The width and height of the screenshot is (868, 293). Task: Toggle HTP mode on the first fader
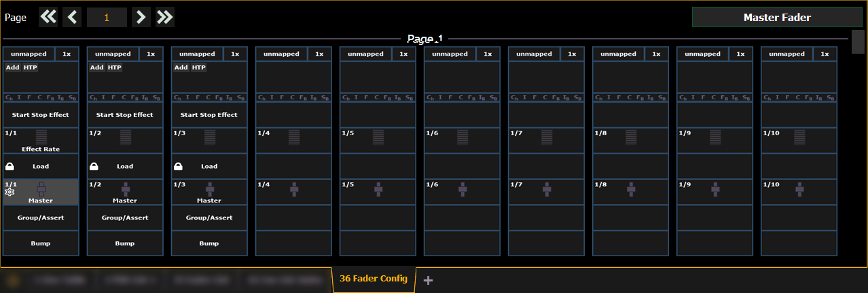pyautogui.click(x=31, y=67)
